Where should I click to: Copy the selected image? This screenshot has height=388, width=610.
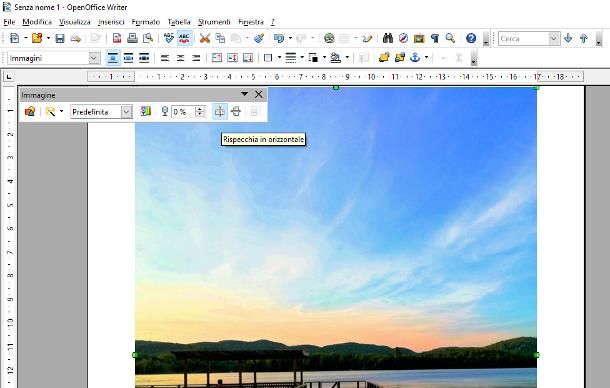tap(220, 38)
